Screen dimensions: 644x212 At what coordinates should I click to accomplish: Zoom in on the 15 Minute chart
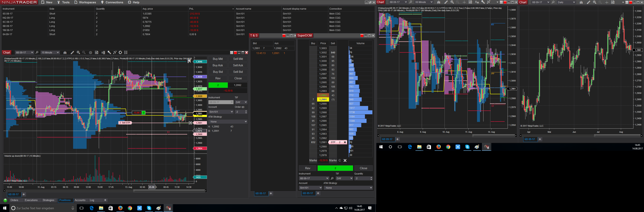click(78, 53)
